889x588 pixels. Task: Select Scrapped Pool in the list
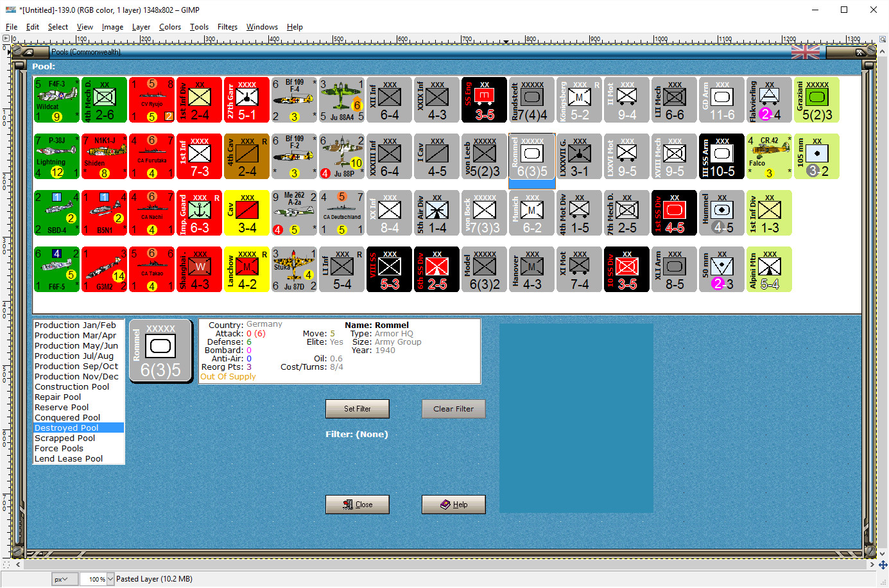65,438
